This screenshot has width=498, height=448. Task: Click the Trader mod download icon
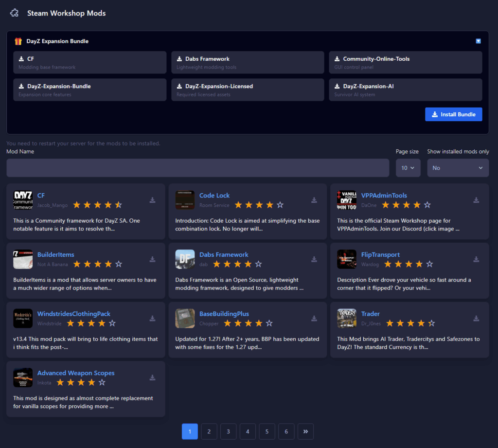coord(476,319)
